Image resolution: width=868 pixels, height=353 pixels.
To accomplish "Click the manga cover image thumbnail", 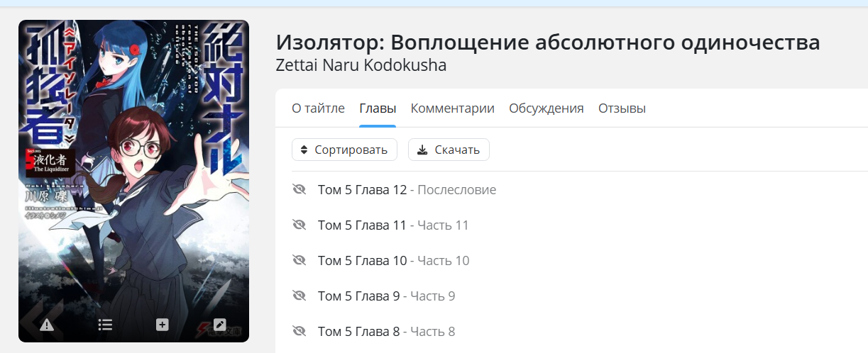I will [133, 181].
